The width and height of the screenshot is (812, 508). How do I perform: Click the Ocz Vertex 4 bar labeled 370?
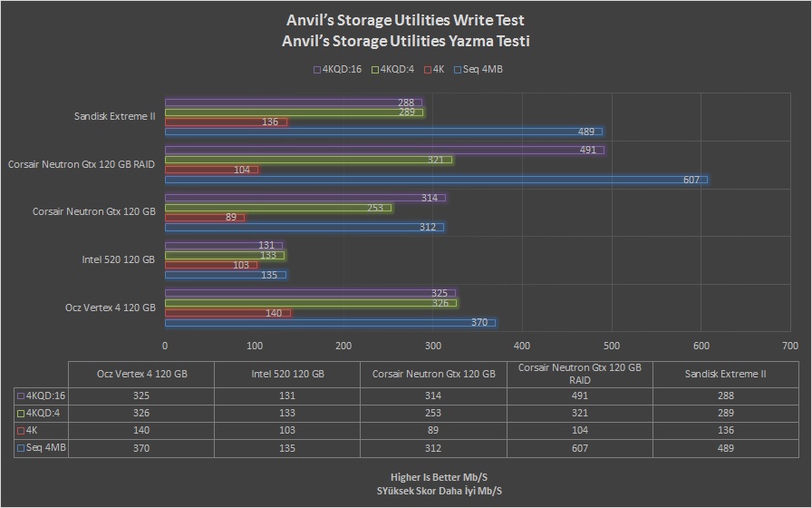pos(330,323)
